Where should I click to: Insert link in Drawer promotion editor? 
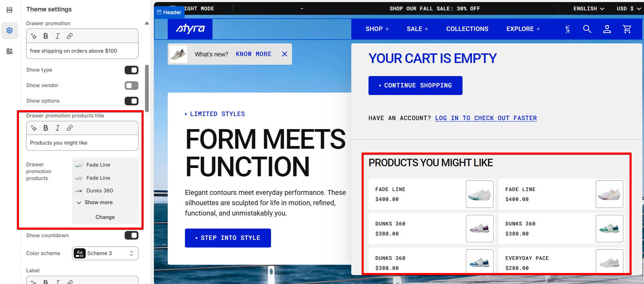coord(70,36)
